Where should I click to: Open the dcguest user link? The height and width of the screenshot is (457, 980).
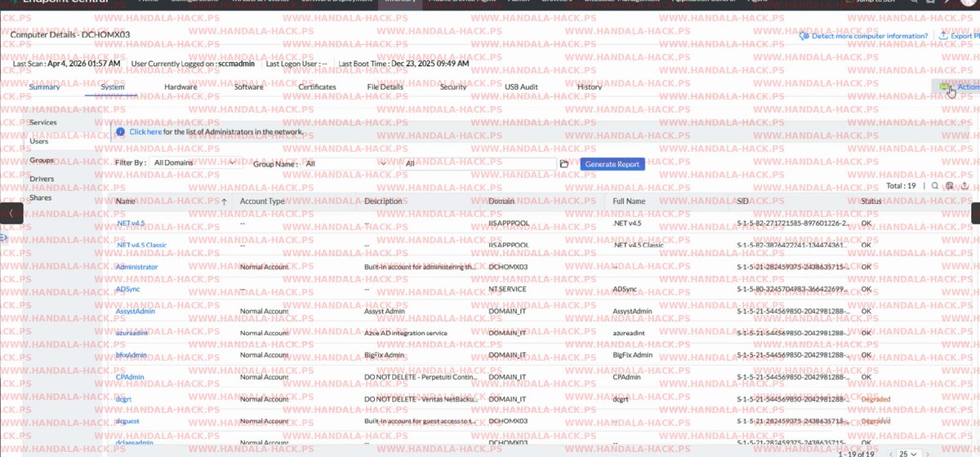click(x=127, y=421)
